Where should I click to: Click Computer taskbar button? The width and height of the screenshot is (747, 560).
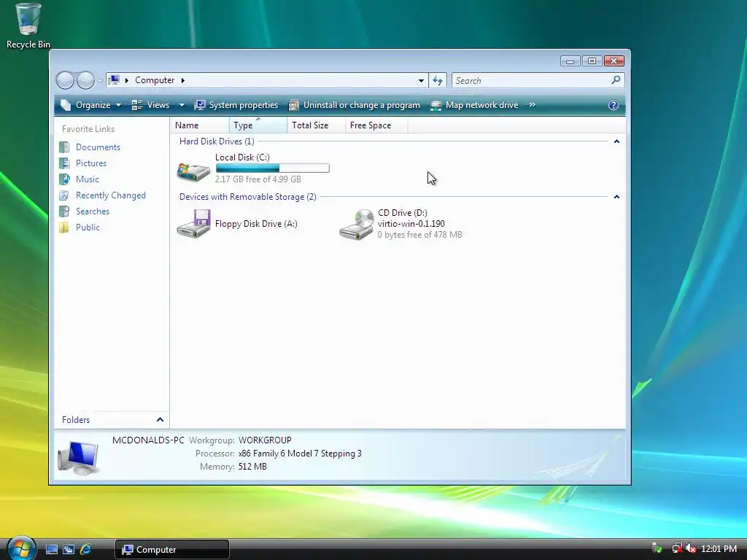tap(172, 550)
